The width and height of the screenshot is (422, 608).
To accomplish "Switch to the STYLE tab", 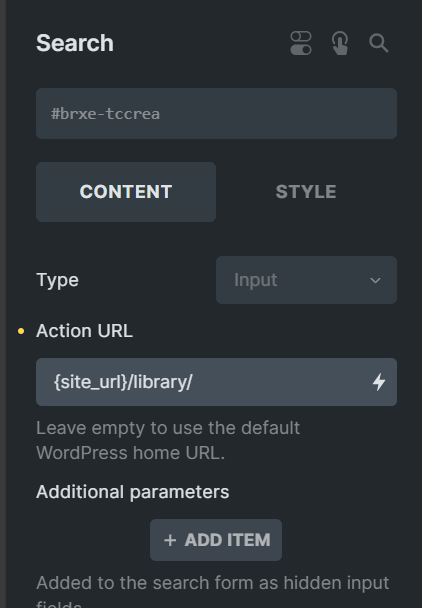I will (x=306, y=192).
